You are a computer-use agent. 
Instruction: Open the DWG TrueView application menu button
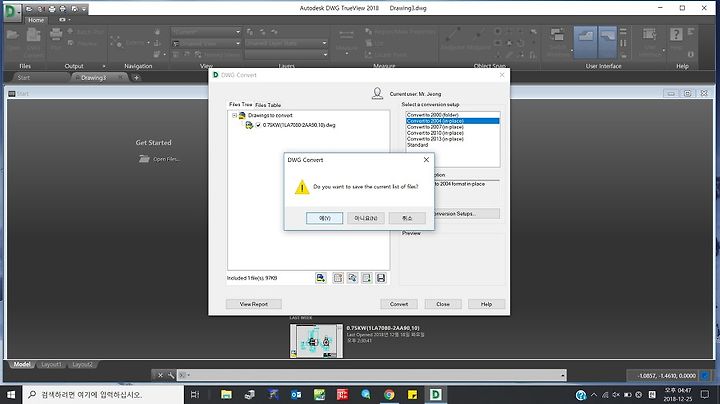pyautogui.click(x=11, y=11)
